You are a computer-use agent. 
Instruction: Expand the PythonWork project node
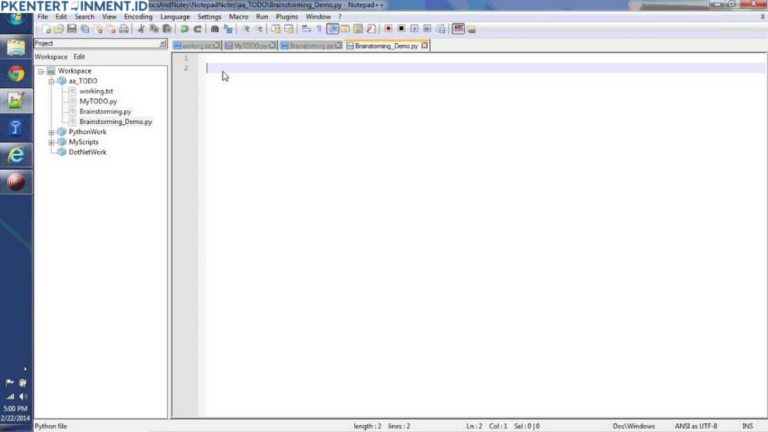[x=51, y=132]
